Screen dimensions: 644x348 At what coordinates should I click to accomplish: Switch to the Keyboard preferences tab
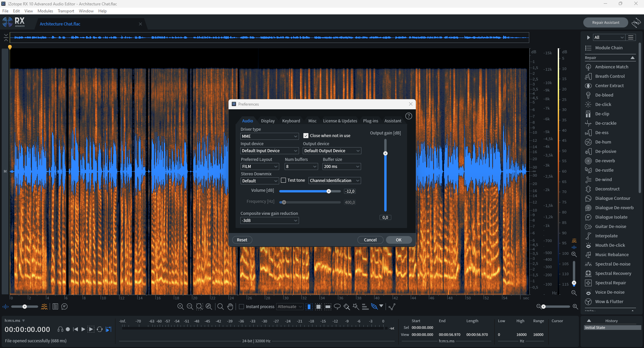291,121
